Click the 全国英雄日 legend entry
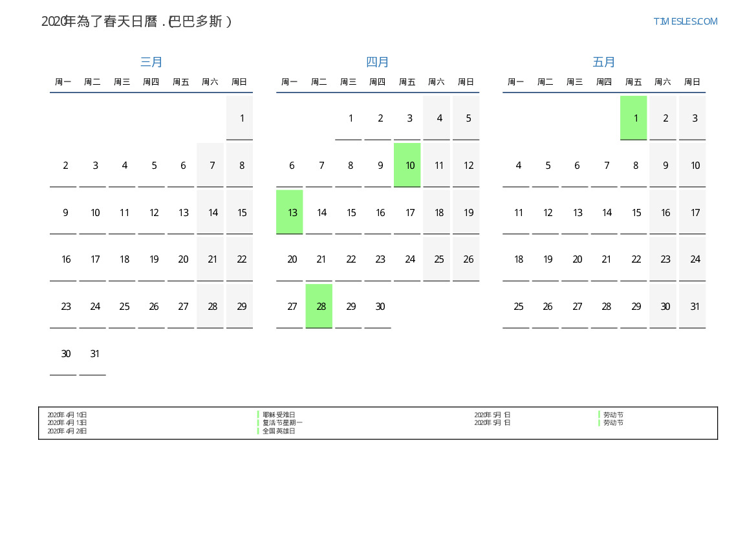The image size is (756, 535). pos(279,431)
